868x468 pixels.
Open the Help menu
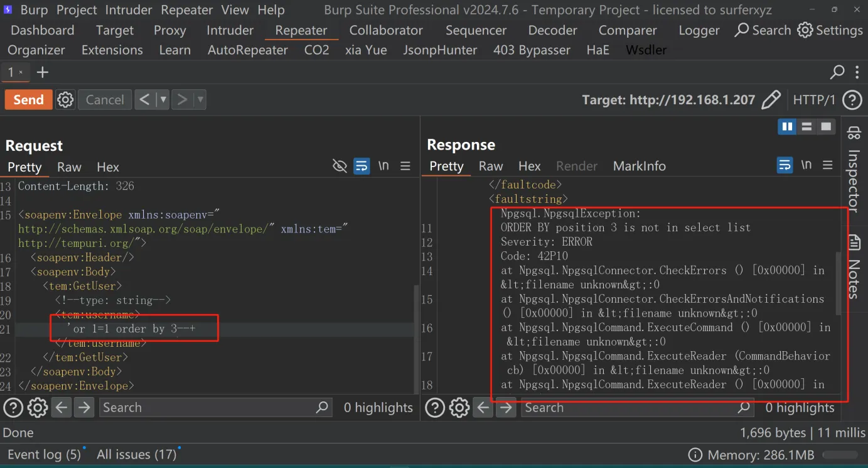pyautogui.click(x=271, y=10)
